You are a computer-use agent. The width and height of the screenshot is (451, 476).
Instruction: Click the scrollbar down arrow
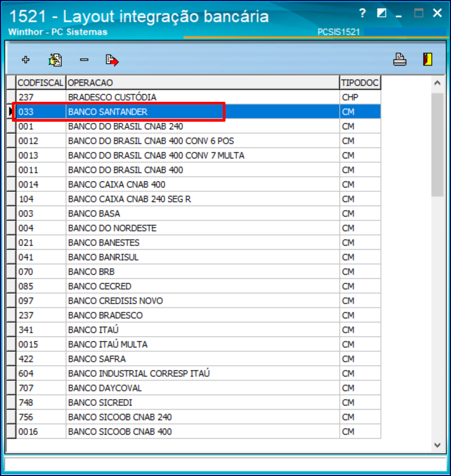437,445
